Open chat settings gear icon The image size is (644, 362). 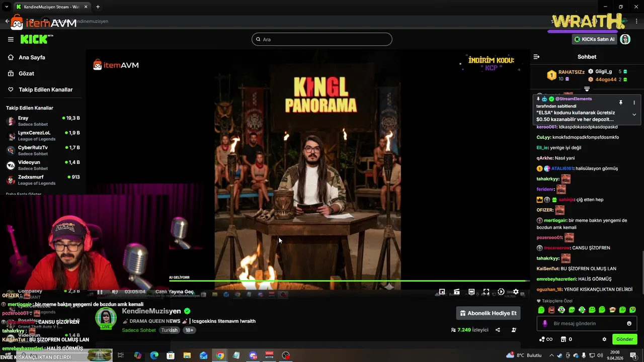pyautogui.click(x=604, y=339)
